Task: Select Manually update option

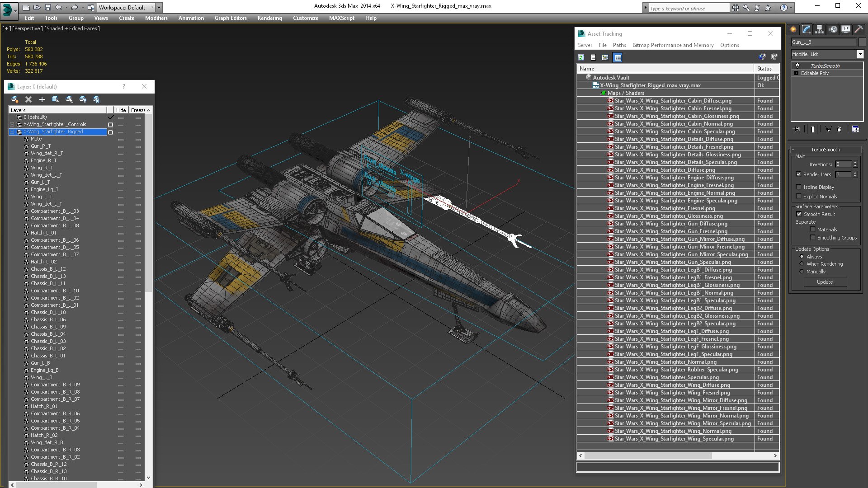Action: [802, 272]
